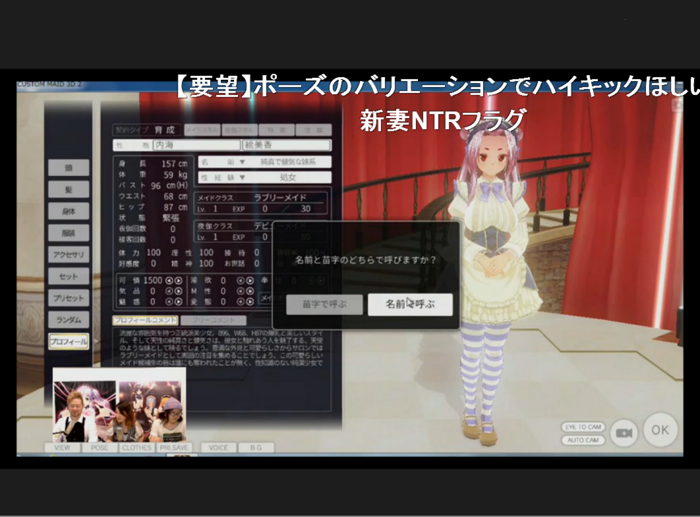Increase the M性 stat value
This screenshot has height=517, width=700.
coord(250,291)
